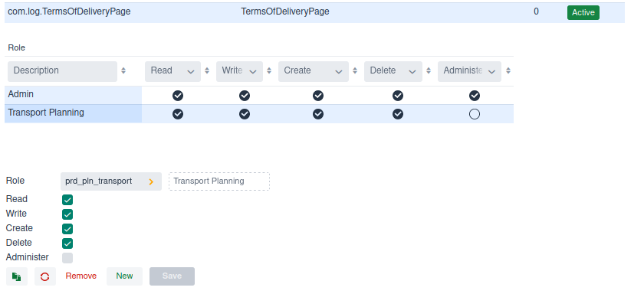Click the Administer form label
644x294 pixels.
click(27, 257)
